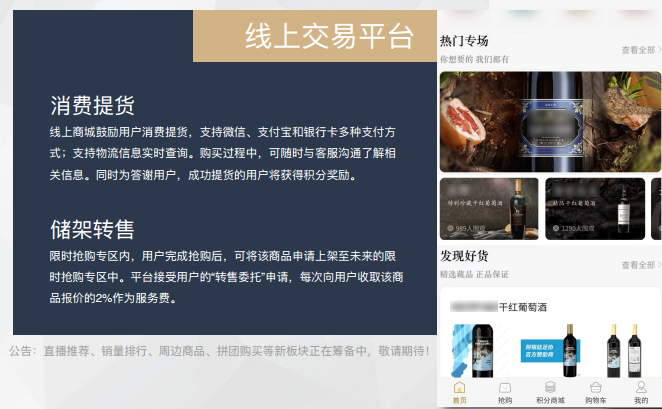
Task: Click the 线上交易平台 gold title banner
Action: (x=315, y=36)
